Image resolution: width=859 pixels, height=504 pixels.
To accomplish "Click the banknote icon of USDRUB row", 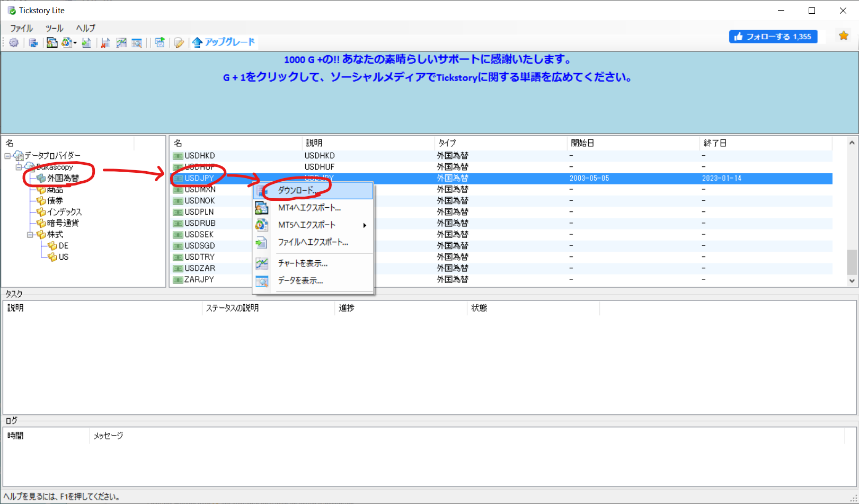I will coord(178,223).
